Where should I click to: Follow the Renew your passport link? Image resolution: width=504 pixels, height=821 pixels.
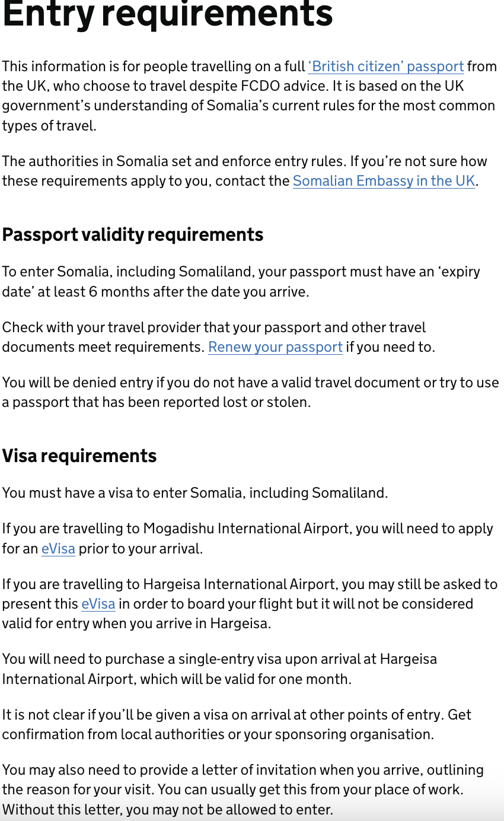tap(275, 347)
